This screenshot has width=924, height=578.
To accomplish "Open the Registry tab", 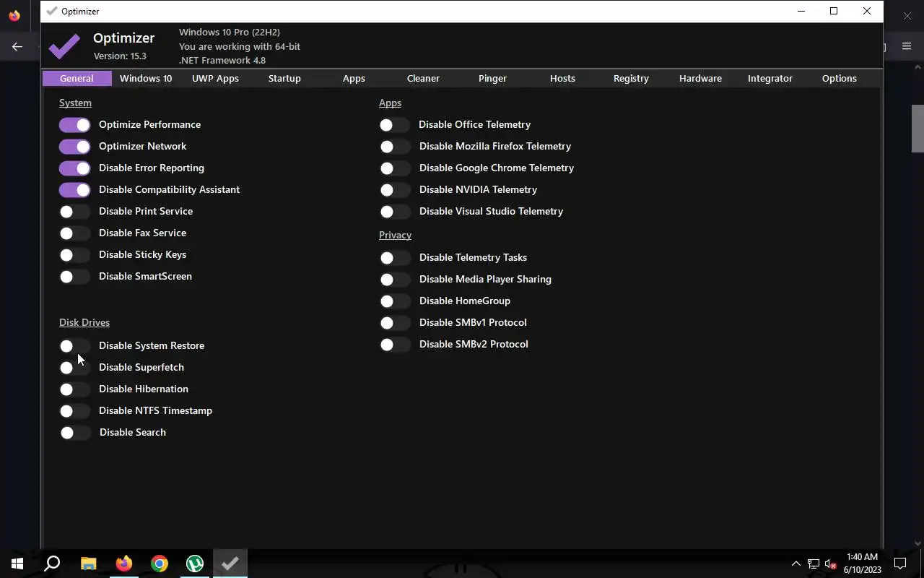I will pos(631,78).
